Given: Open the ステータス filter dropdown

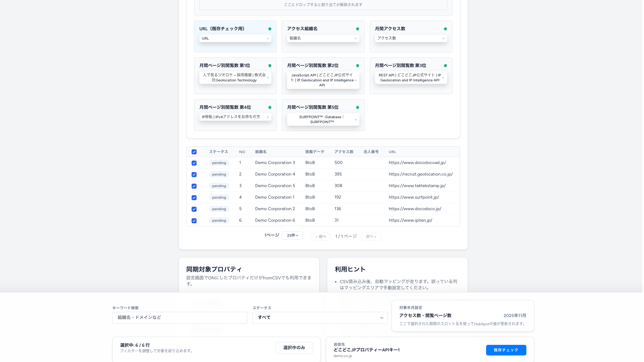Looking at the screenshot, I should pos(320,318).
